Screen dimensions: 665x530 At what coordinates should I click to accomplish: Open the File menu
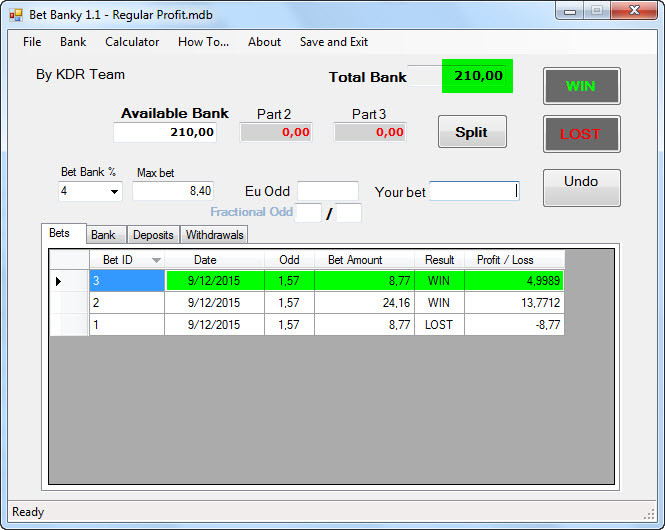(x=32, y=42)
